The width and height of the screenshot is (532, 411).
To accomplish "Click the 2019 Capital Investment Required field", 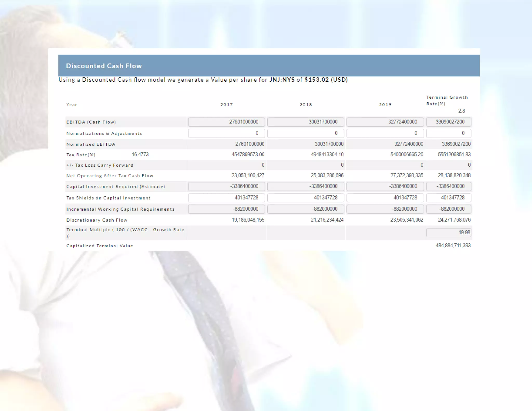I will click(x=385, y=186).
